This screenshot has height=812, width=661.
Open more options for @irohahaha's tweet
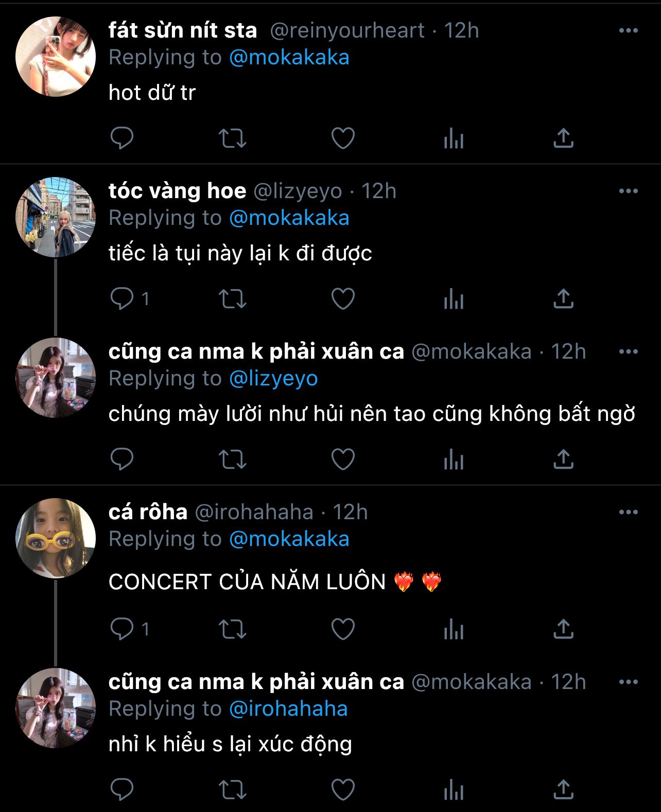pyautogui.click(x=628, y=513)
